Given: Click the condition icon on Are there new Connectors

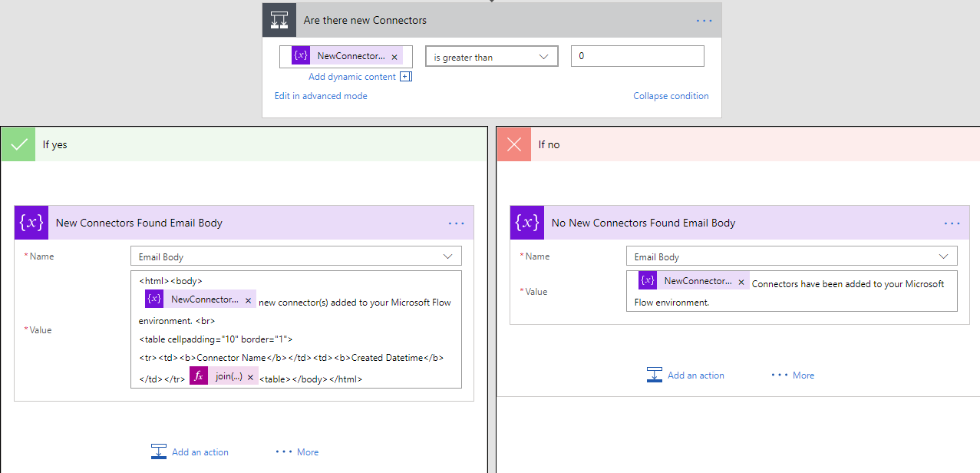Looking at the screenshot, I should (x=279, y=21).
